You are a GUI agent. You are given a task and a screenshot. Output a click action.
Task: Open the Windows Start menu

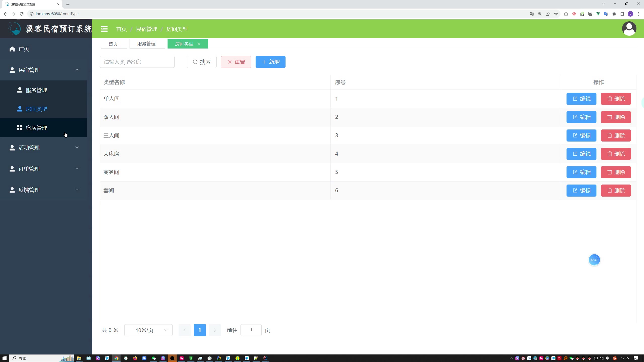point(5,358)
